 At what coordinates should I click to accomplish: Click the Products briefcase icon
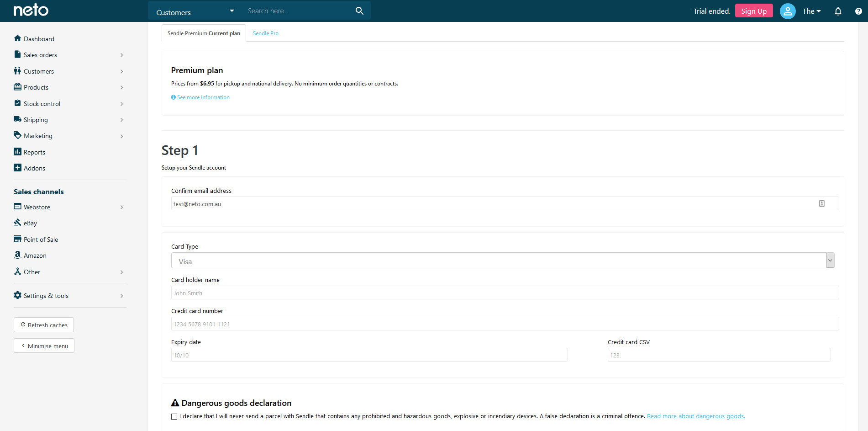pos(17,87)
